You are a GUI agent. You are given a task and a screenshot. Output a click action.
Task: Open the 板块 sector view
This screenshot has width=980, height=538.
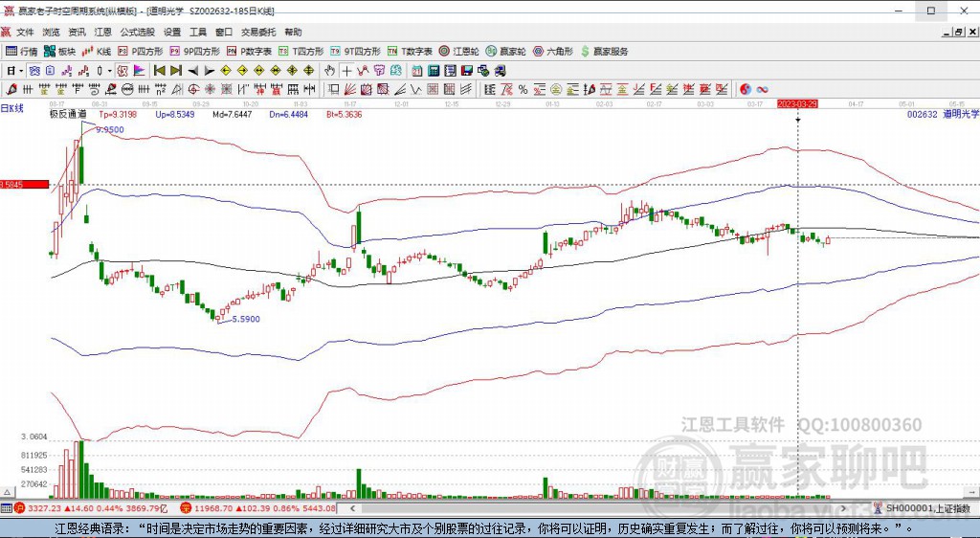(59, 52)
